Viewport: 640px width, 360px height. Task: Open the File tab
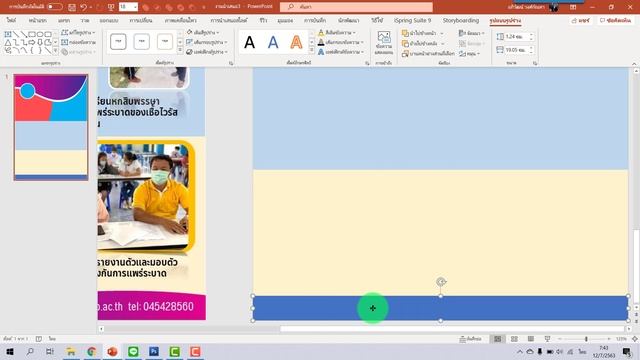[11, 20]
